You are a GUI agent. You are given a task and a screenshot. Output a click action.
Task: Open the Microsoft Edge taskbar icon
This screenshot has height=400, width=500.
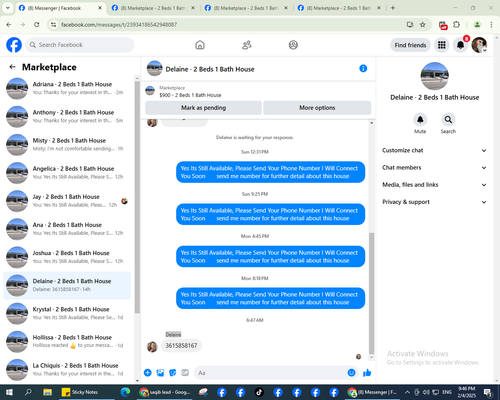click(125, 392)
